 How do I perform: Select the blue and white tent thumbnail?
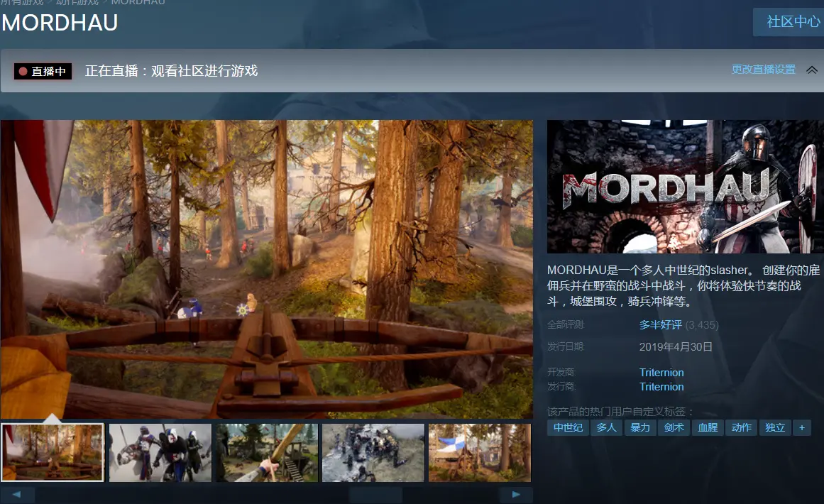tap(480, 452)
